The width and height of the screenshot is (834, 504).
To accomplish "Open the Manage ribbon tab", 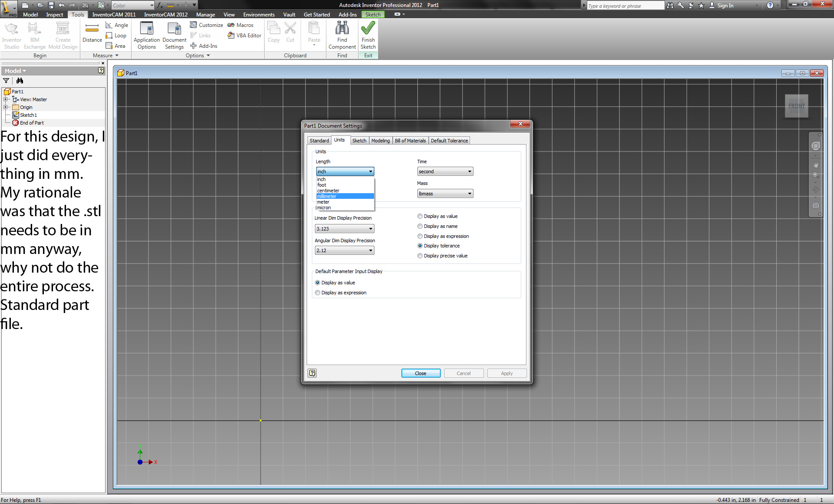I will coord(205,14).
